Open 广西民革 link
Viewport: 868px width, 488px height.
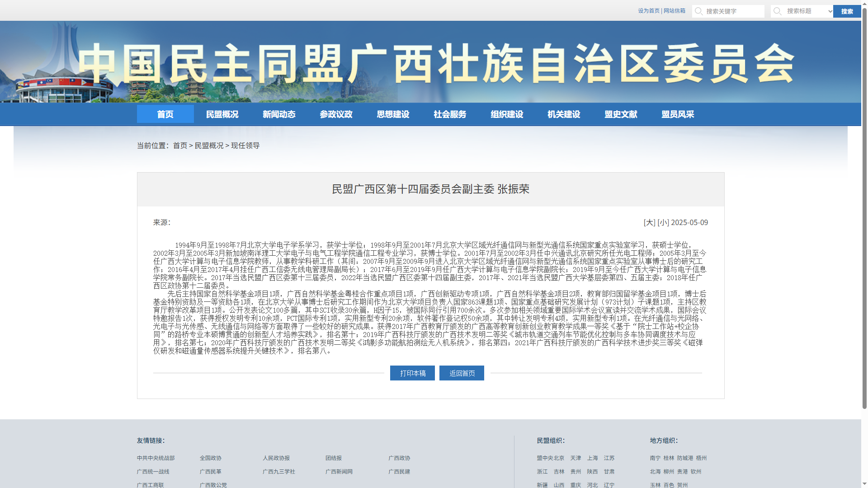tap(211, 472)
